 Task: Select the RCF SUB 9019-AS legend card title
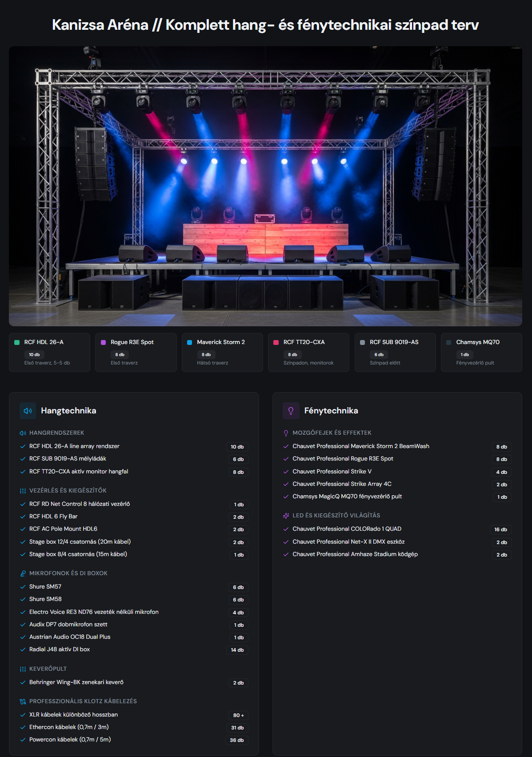pyautogui.click(x=394, y=342)
